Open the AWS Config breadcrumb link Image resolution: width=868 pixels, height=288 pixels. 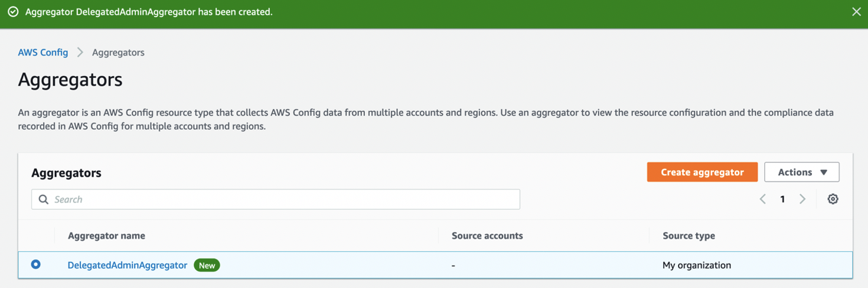coord(43,53)
